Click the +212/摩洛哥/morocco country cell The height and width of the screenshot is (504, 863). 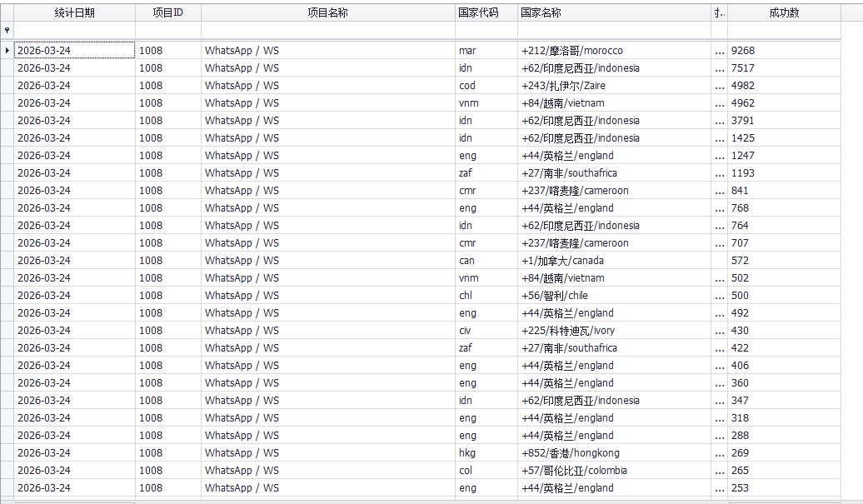pyautogui.click(x=614, y=50)
